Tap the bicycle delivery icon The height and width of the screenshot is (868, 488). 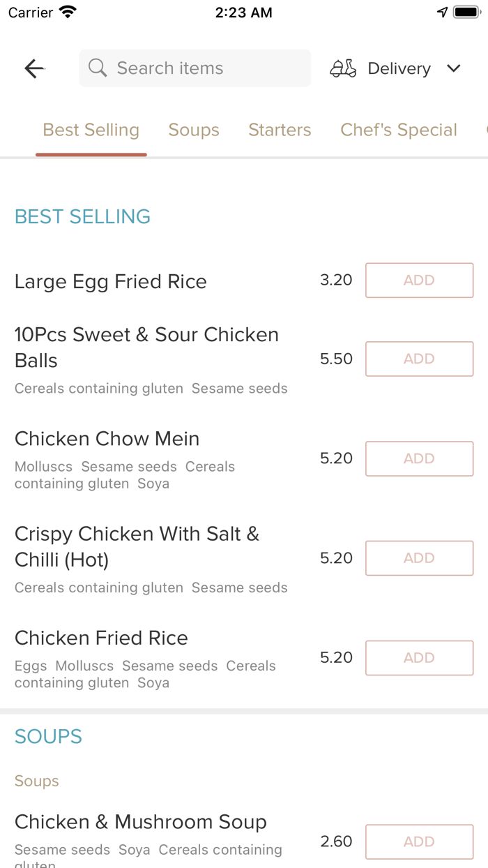[x=342, y=68]
